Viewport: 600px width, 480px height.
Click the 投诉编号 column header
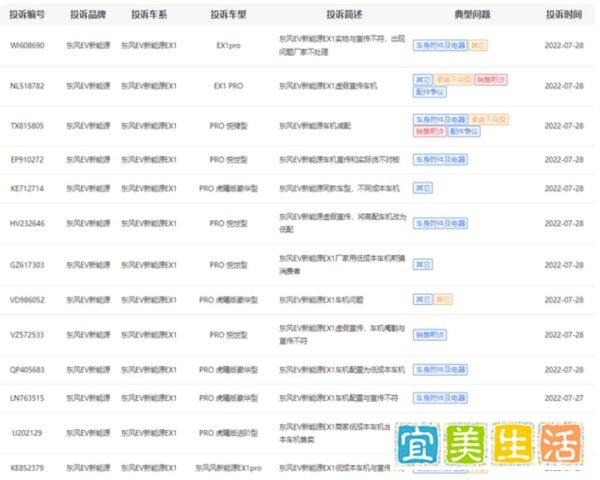[27, 15]
